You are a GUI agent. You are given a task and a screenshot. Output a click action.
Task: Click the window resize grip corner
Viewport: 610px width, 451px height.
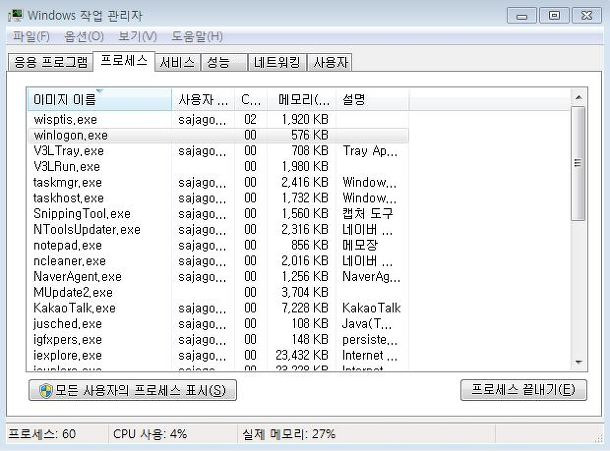pyautogui.click(x=599, y=439)
